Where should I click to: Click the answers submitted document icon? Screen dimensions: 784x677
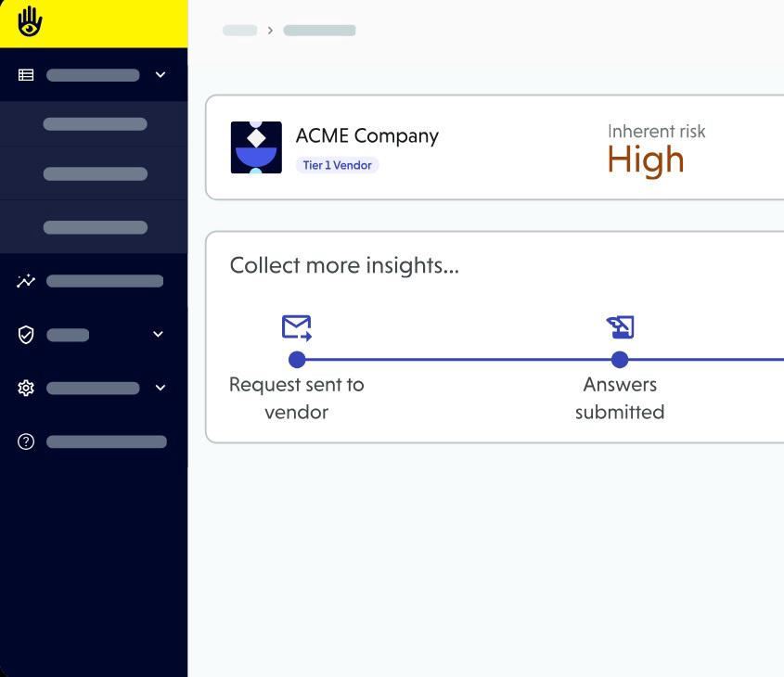coord(620,327)
